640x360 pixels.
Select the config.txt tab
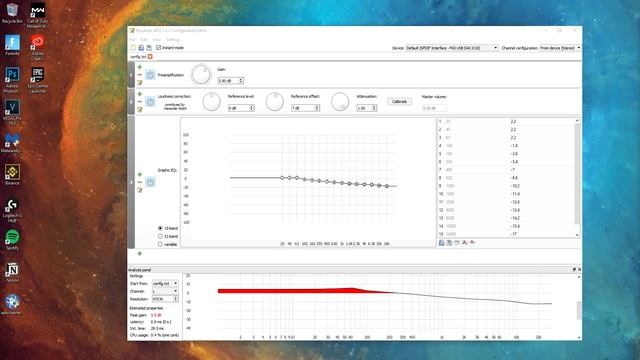(x=138, y=57)
